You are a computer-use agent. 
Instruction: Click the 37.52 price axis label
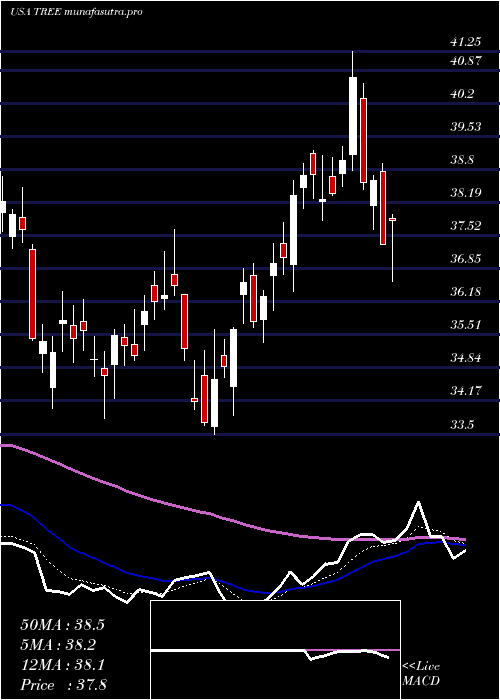click(466, 225)
